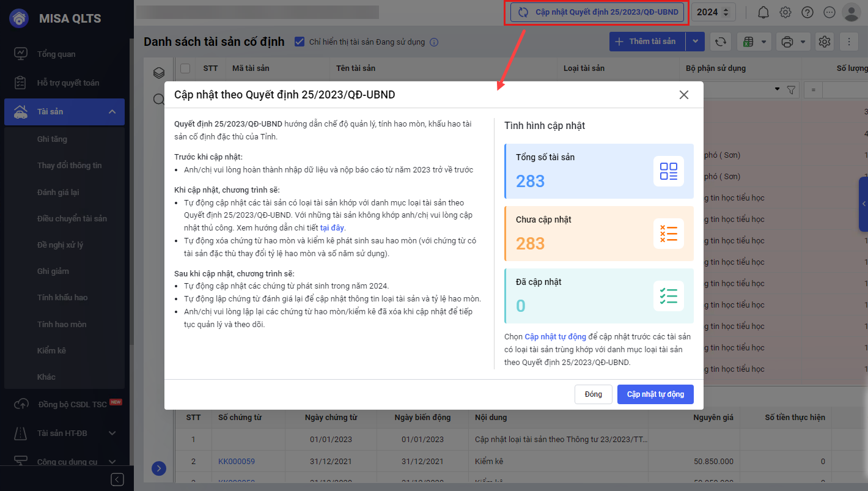Click the Nguyên giá column header

coord(713,417)
